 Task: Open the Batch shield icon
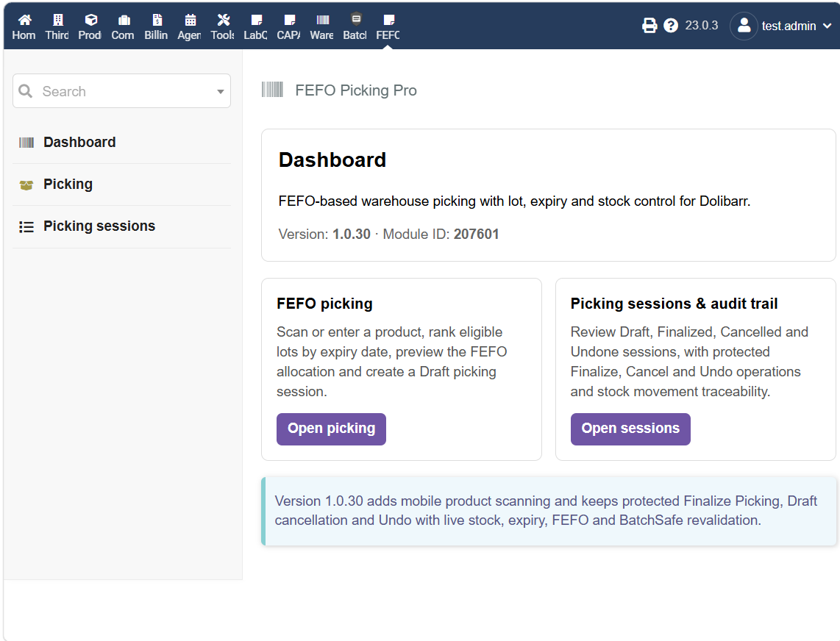point(356,19)
